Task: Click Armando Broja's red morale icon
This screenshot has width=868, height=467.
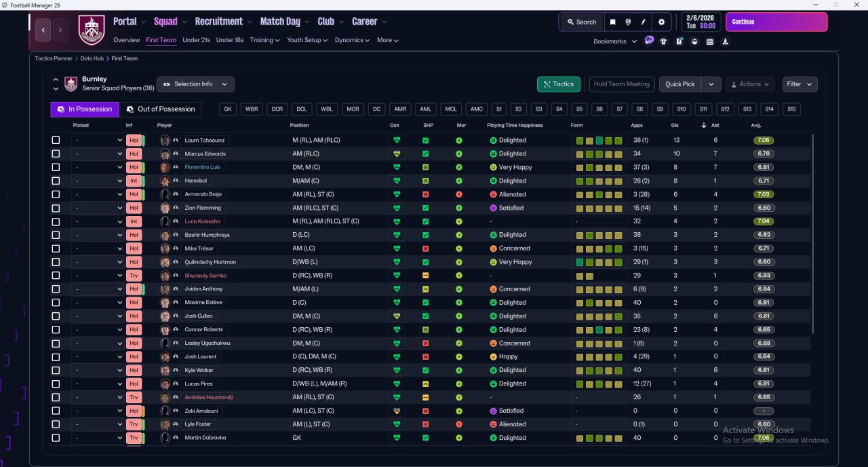Action: point(459,195)
